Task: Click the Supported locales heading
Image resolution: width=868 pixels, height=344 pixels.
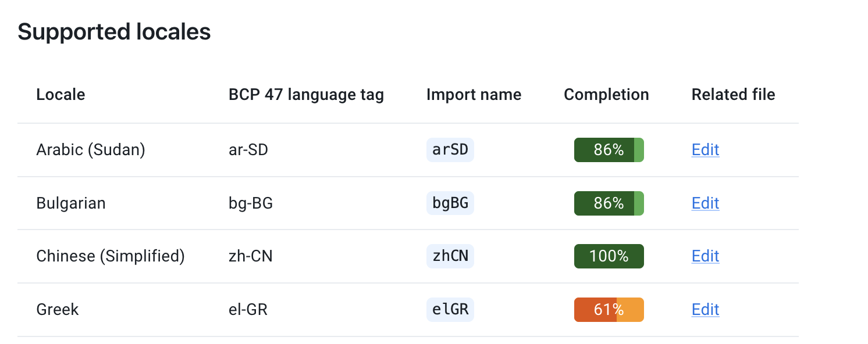Action: [x=114, y=31]
